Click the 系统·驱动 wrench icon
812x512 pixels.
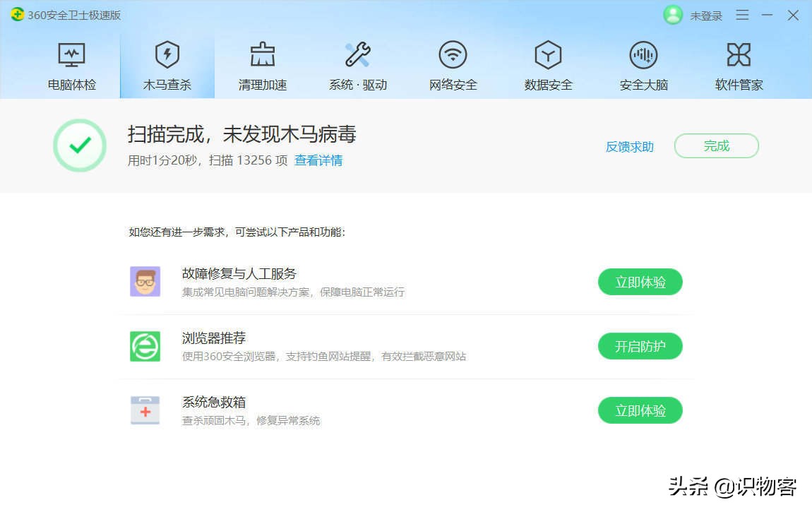coord(357,54)
